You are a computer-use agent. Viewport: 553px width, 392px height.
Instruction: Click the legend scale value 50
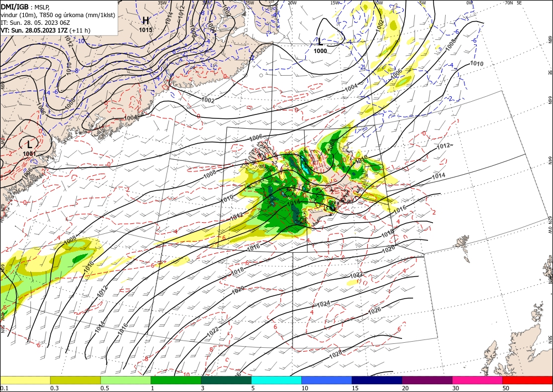tap(506, 388)
